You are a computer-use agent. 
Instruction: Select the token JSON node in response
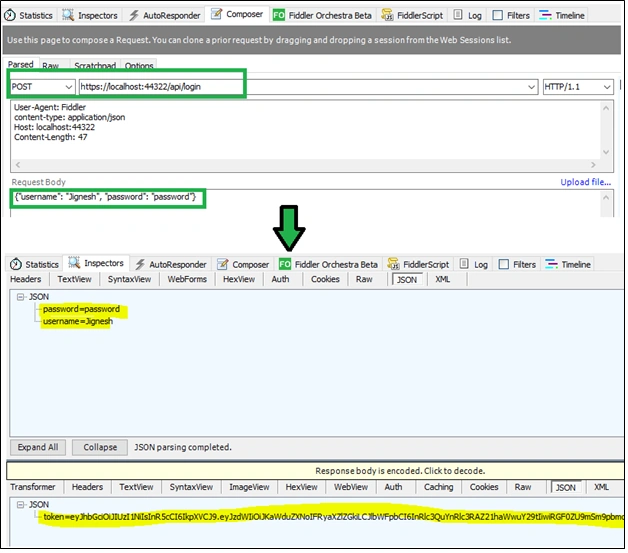pyautogui.click(x=333, y=517)
